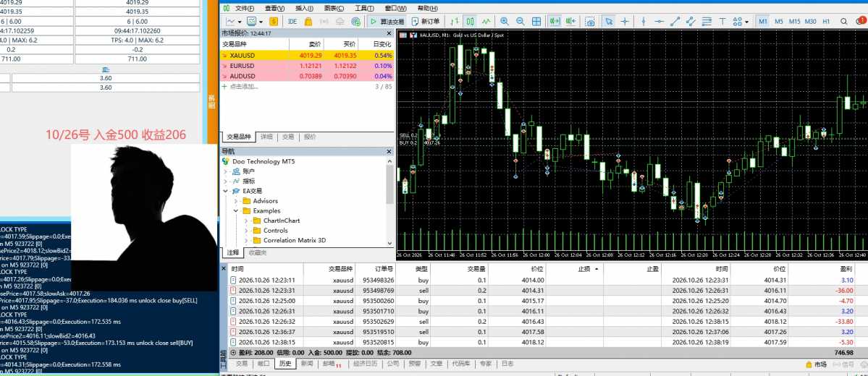Select the equidistant channel tool
Image resolution: width=868 pixels, height=376 pixels.
click(691, 21)
